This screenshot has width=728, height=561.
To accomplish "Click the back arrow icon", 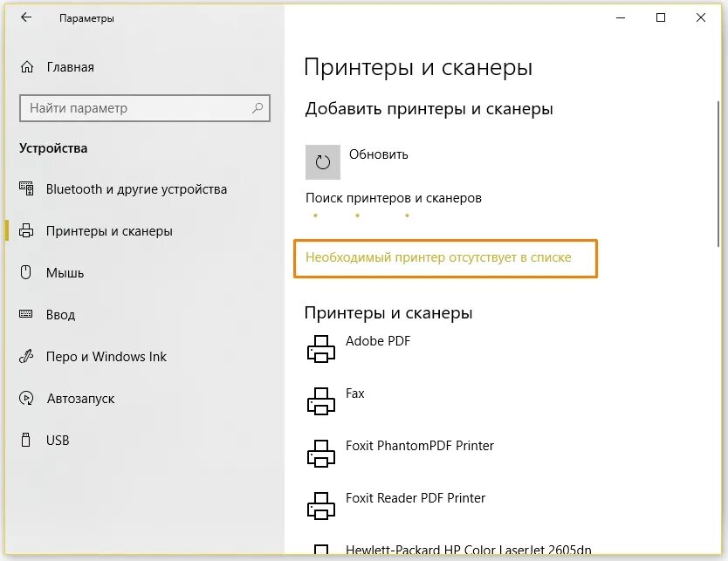I will click(x=26, y=17).
